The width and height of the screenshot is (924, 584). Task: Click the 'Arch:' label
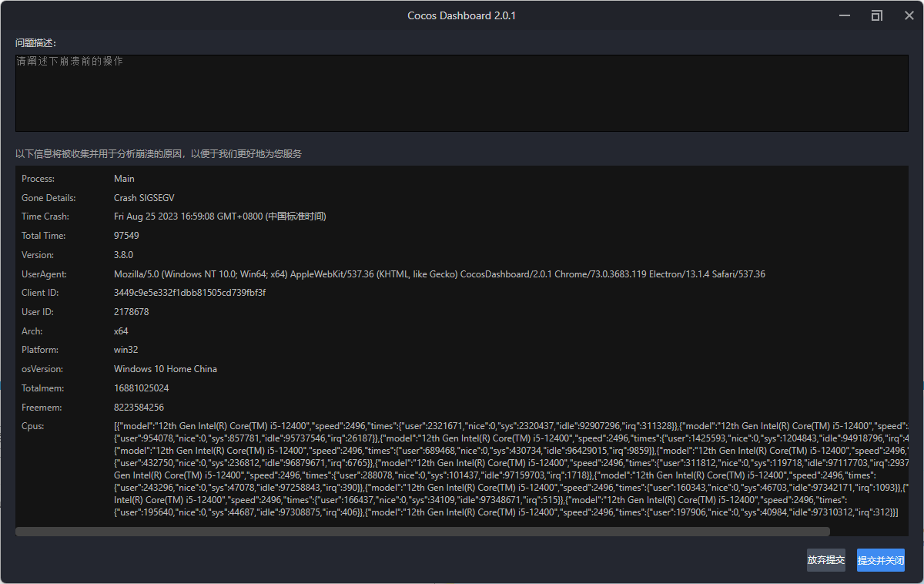[32, 331]
